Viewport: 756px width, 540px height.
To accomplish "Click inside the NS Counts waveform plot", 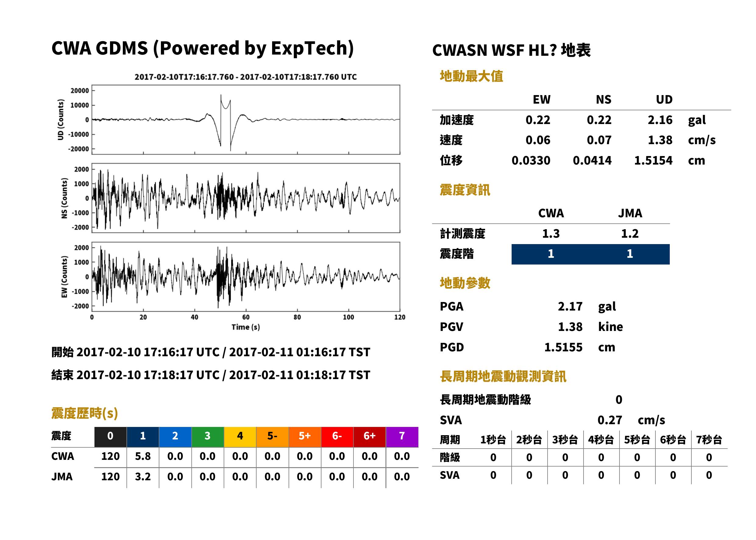I will click(246, 198).
